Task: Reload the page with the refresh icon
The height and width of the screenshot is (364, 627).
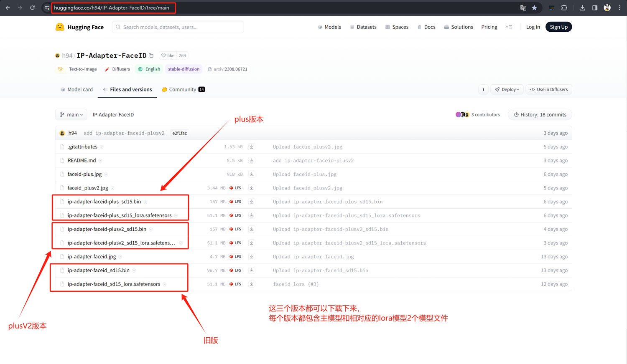Action: 32,8
